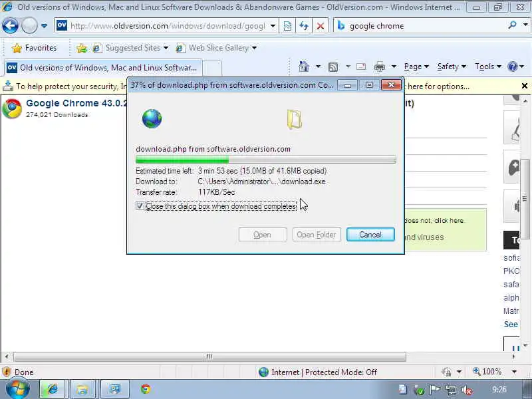Click the Open Folder button
The width and height of the screenshot is (532, 399).
[317, 235]
